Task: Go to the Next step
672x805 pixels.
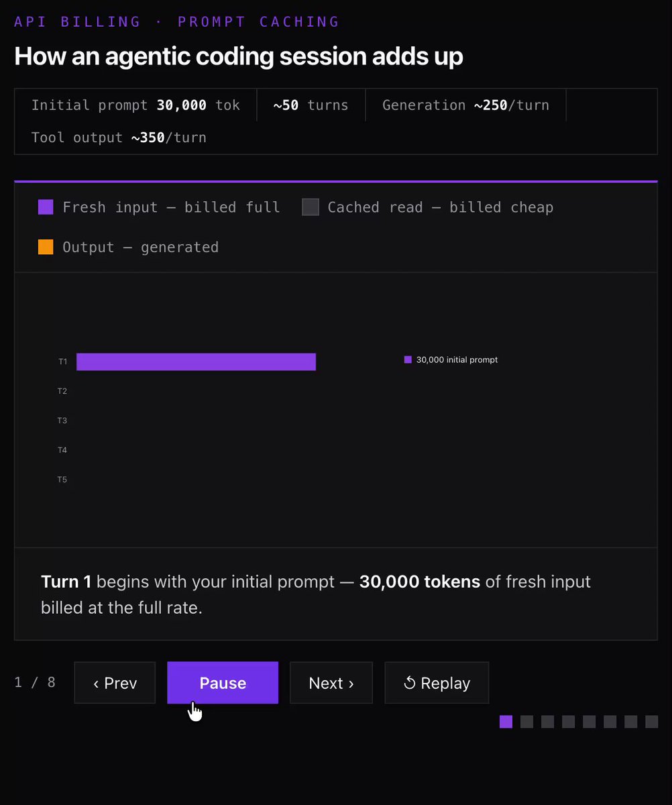Action: [x=331, y=683]
